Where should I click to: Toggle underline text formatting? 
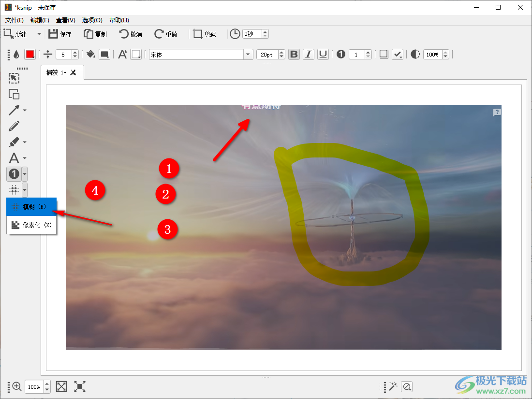coord(323,55)
